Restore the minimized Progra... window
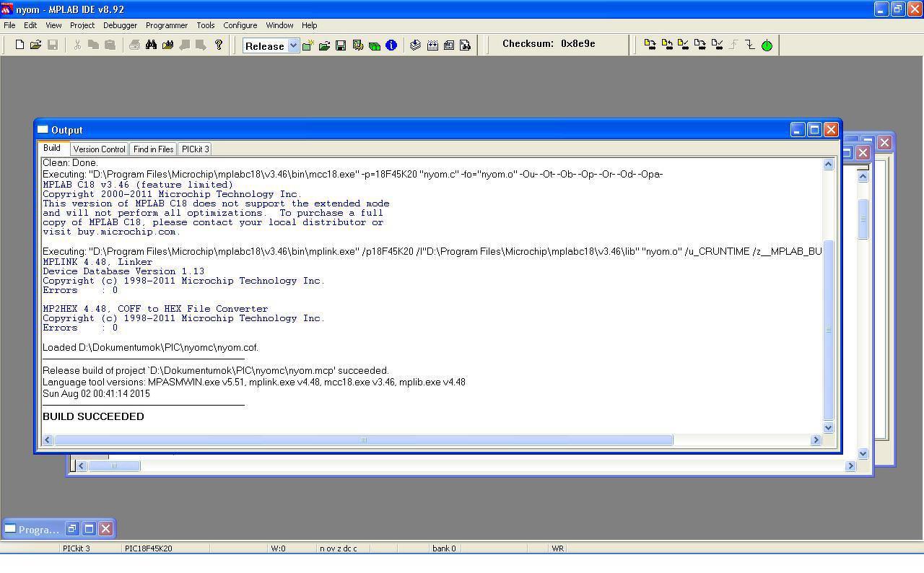The width and height of the screenshot is (924, 573). (x=72, y=529)
